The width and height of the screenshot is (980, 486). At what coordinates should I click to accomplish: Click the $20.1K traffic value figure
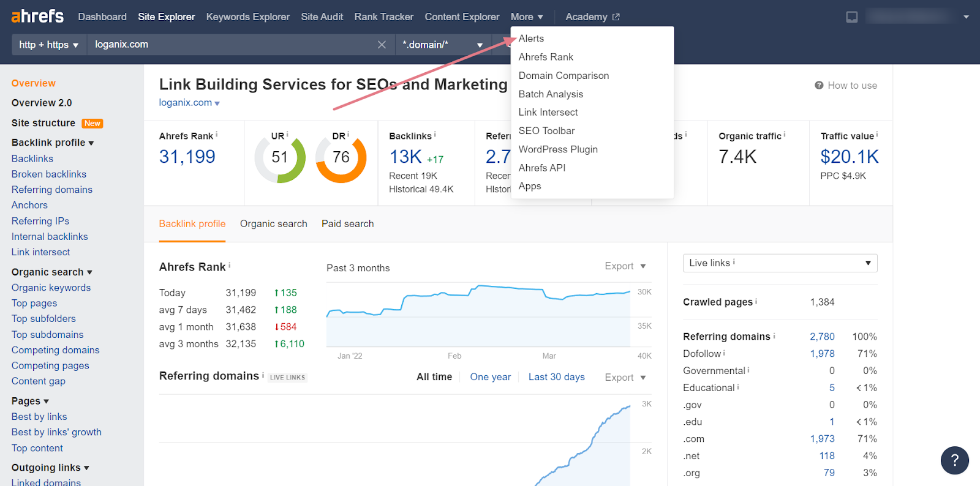tap(850, 157)
